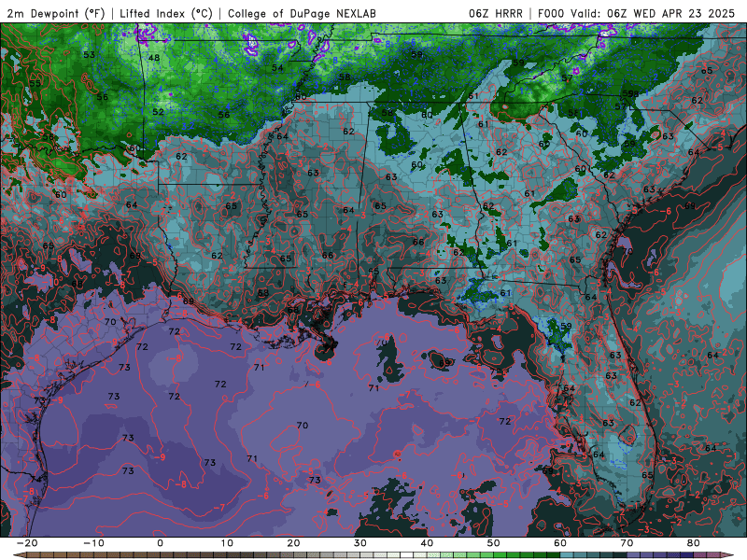Click the 40 label on the color scale
Screen dimensions: 747x560
pyautogui.click(x=427, y=543)
